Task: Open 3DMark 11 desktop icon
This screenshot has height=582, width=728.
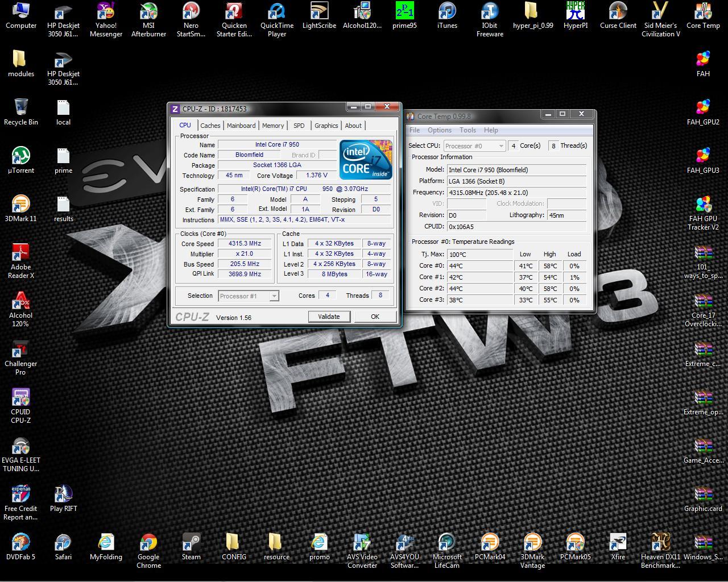Action: click(x=20, y=209)
